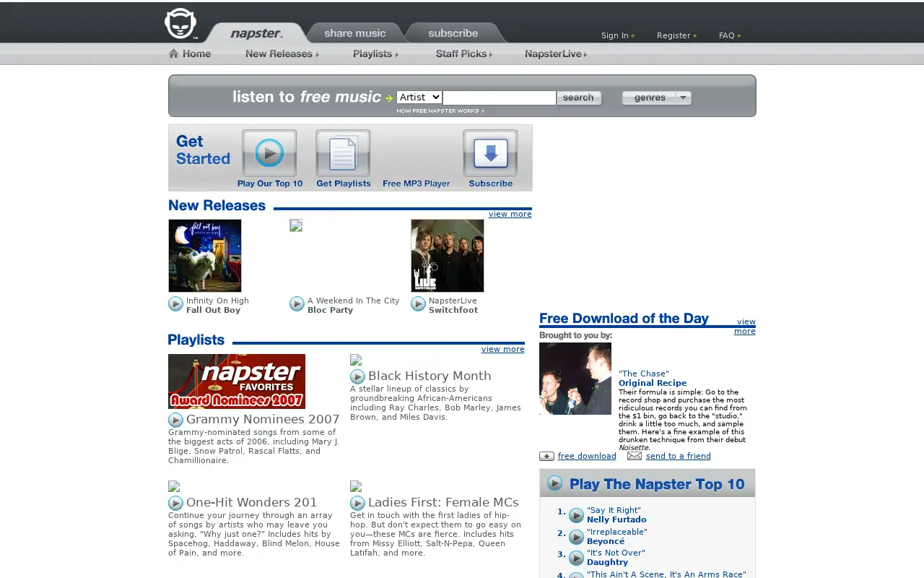Open the FAQ link
The image size is (924, 578).
[730, 35]
